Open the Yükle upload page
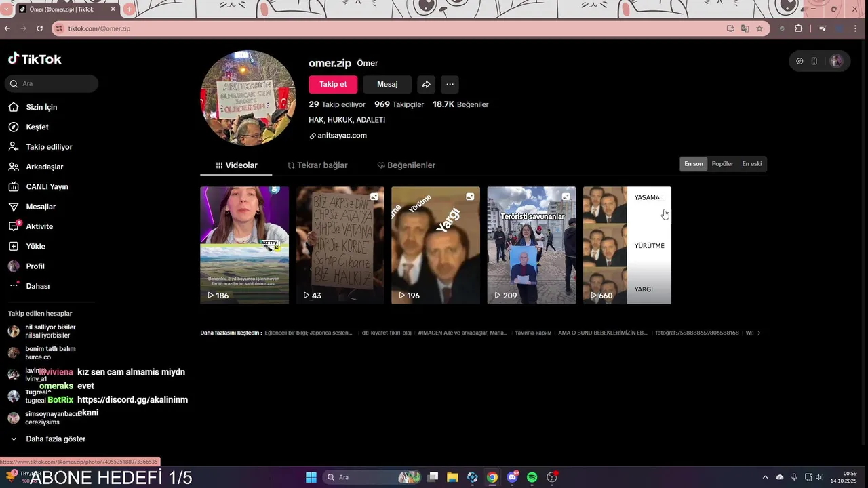The image size is (868, 488). 35,246
